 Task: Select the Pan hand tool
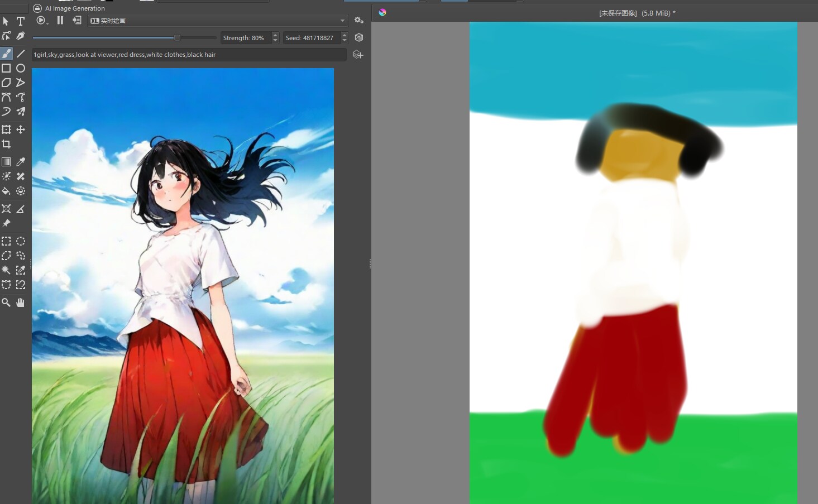(21, 303)
